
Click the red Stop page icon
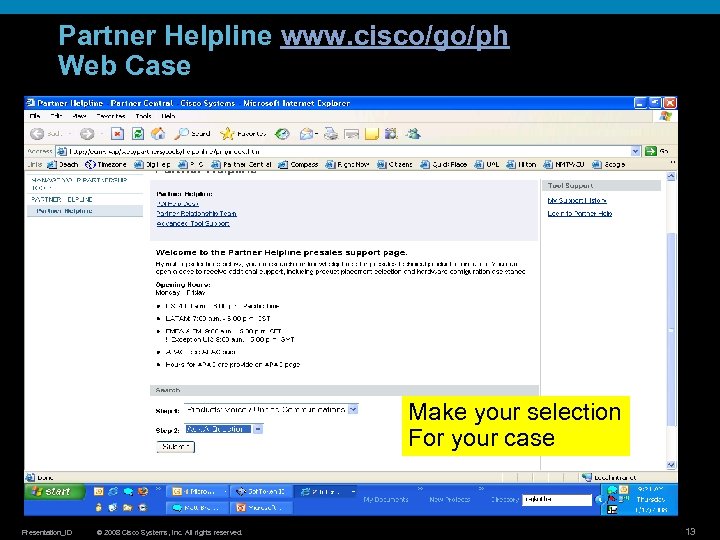pyautogui.click(x=118, y=134)
